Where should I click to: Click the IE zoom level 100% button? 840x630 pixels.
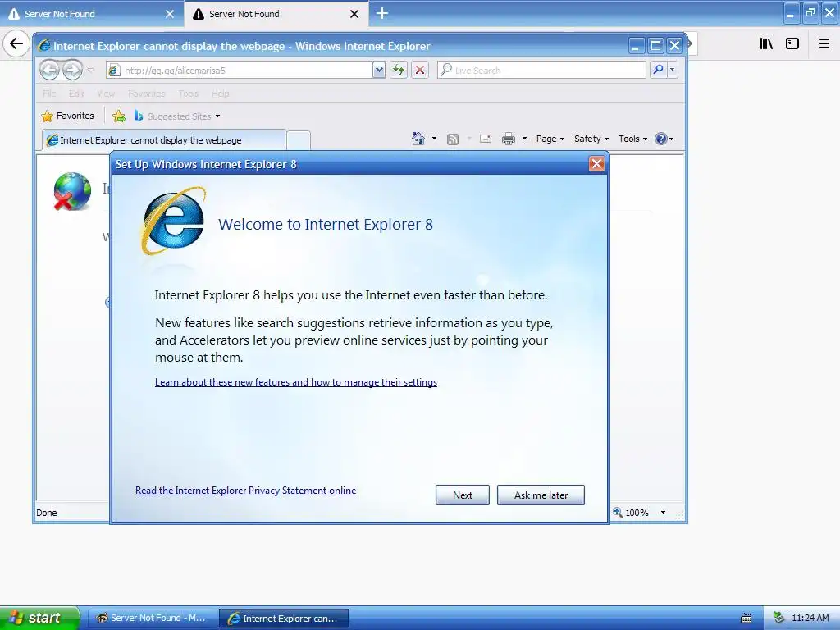coord(631,513)
